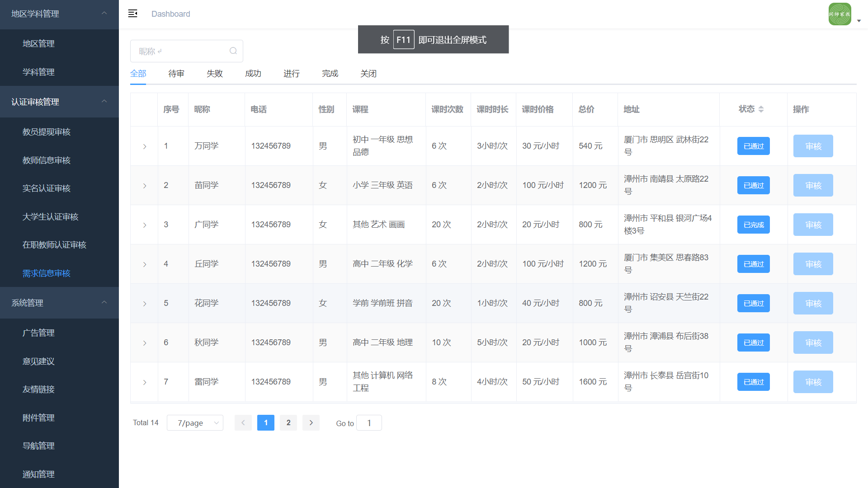Switch to the 完成 tab
This screenshot has height=488, width=868.
pyautogui.click(x=330, y=73)
